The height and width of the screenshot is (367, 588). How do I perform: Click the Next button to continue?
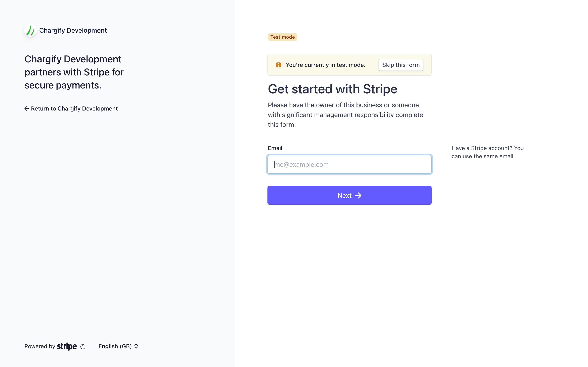pos(349,195)
